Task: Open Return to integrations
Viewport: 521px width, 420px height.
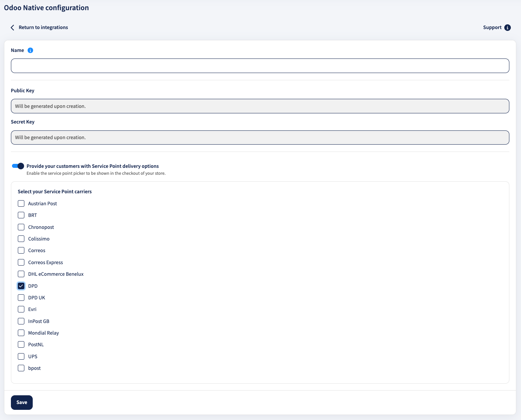Action: [x=43, y=27]
